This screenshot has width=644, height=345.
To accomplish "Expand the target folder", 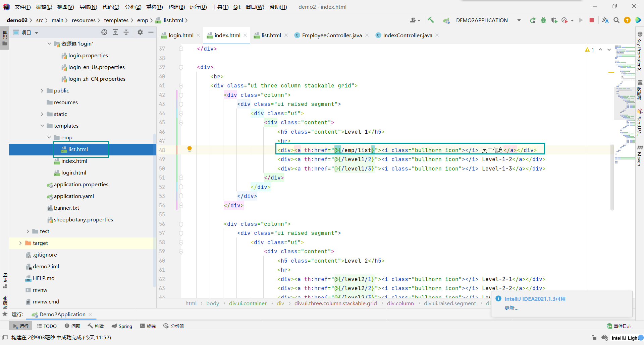I will 20,243.
